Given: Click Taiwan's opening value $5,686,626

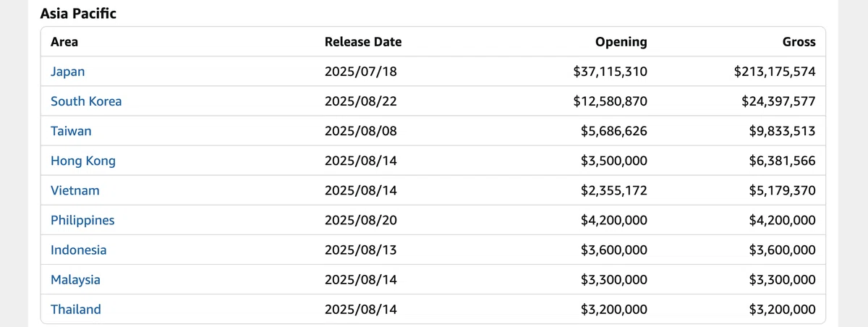Looking at the screenshot, I should 614,131.
